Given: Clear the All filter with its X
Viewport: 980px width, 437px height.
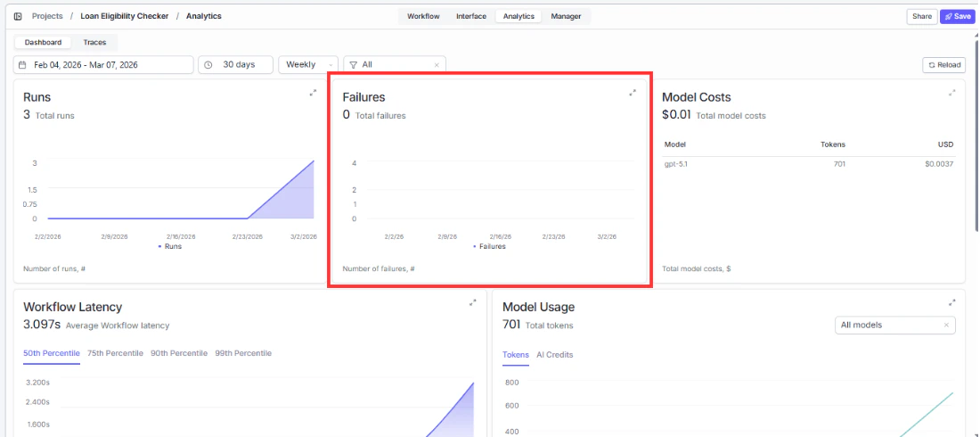Looking at the screenshot, I should coord(437,65).
